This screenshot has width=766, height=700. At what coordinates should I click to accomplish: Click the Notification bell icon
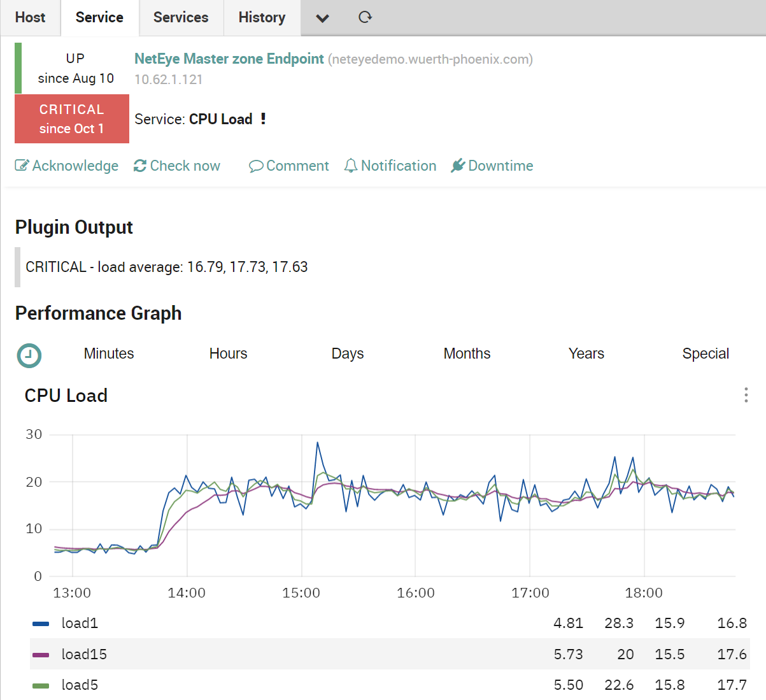(x=350, y=165)
